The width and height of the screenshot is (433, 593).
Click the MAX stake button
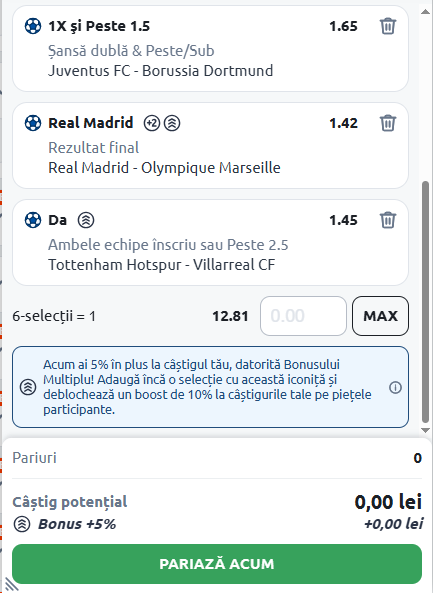pos(380,316)
